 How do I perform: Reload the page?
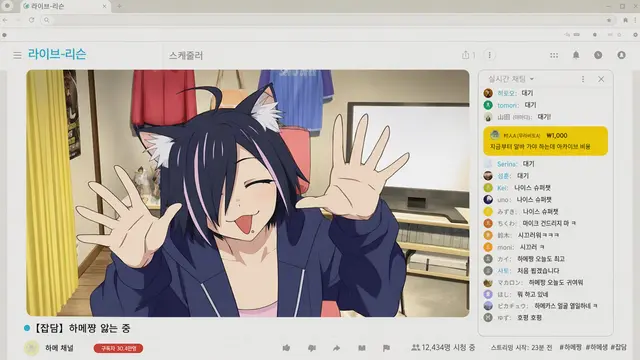tap(31, 20)
